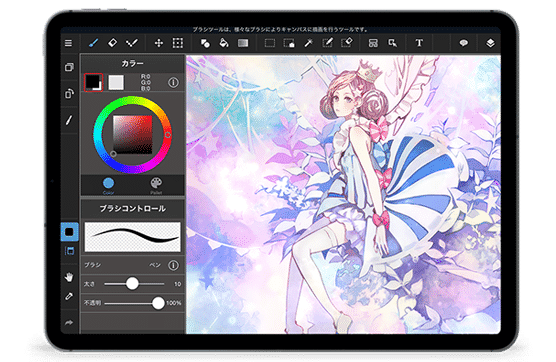
Task: Select the dot/polyline brush tool
Action: click(132, 43)
